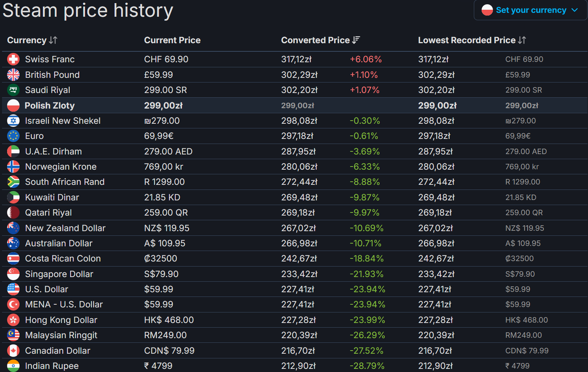
Task: Select the Norwegian Krone currency name
Action: pyautogui.click(x=61, y=166)
